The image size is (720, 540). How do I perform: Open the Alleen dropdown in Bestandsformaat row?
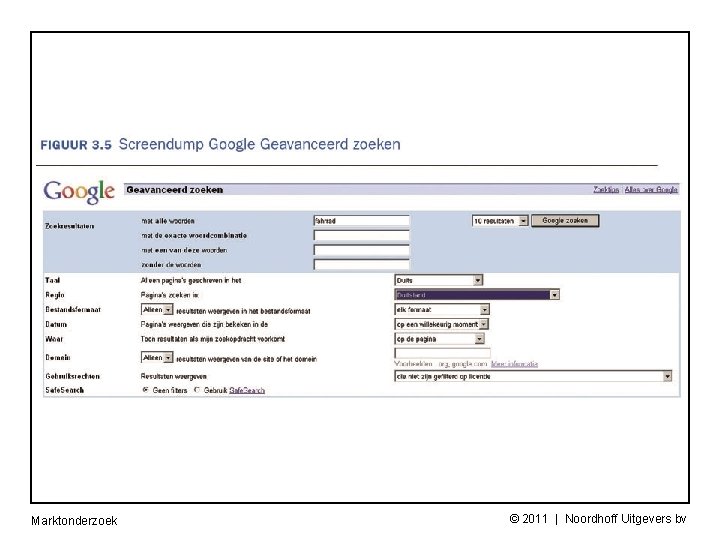tap(157, 310)
